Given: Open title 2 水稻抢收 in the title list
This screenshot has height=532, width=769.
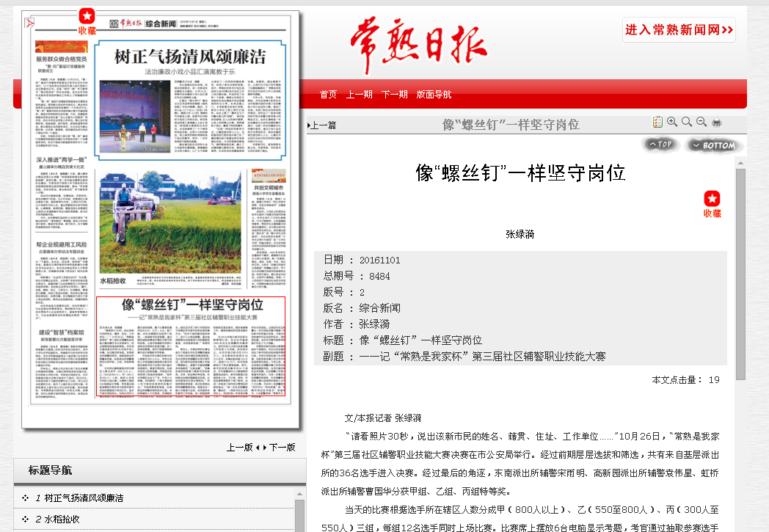Looking at the screenshot, I should [x=57, y=519].
